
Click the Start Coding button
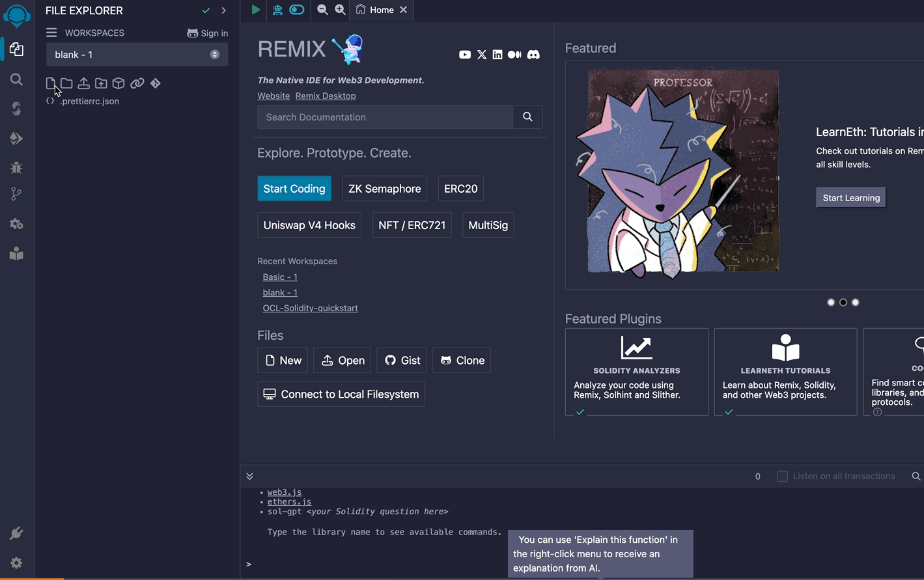click(x=294, y=189)
